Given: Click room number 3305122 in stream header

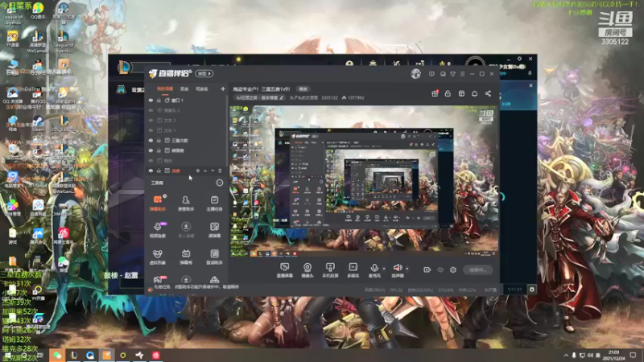Looking at the screenshot, I should click(x=329, y=97).
